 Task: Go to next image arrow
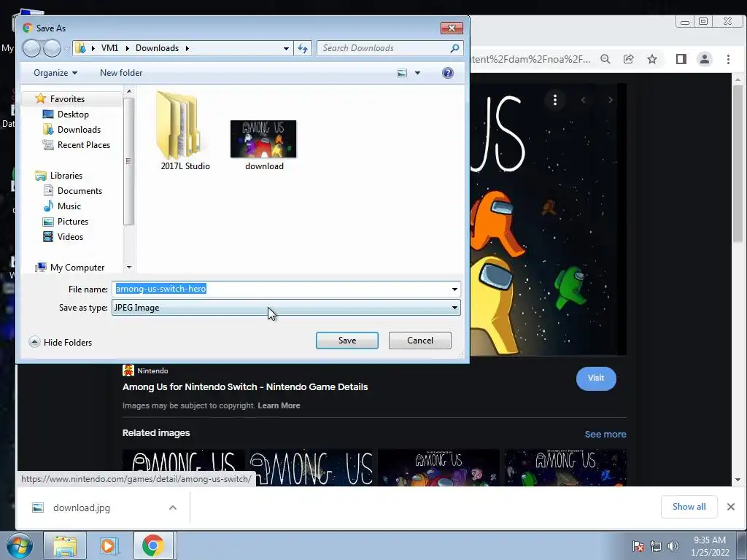coord(611,100)
